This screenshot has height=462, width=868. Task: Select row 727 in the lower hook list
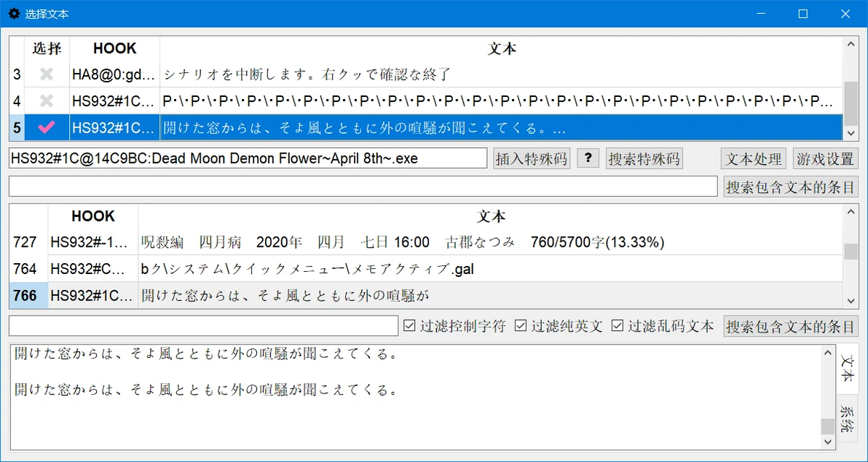[x=426, y=242]
